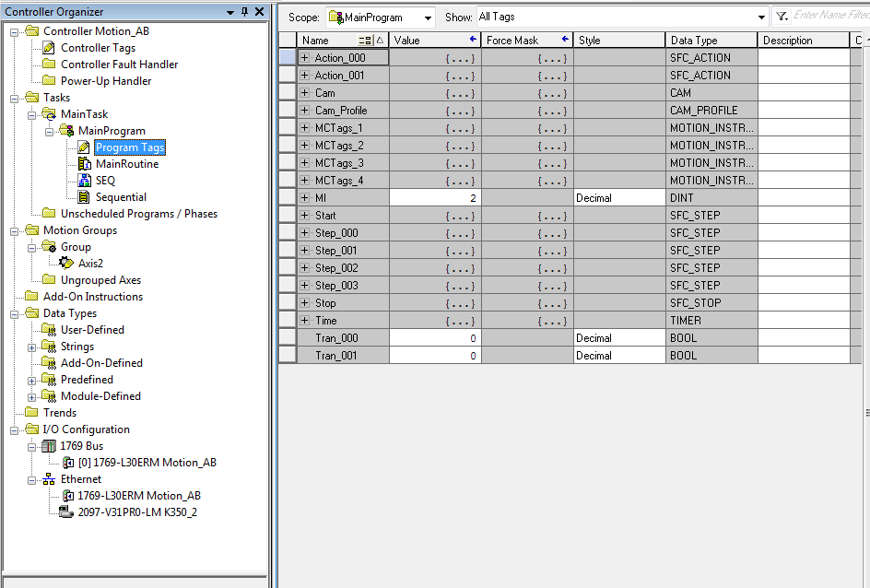Select the motion Group folder icon
The width and height of the screenshot is (870, 588).
(50, 247)
